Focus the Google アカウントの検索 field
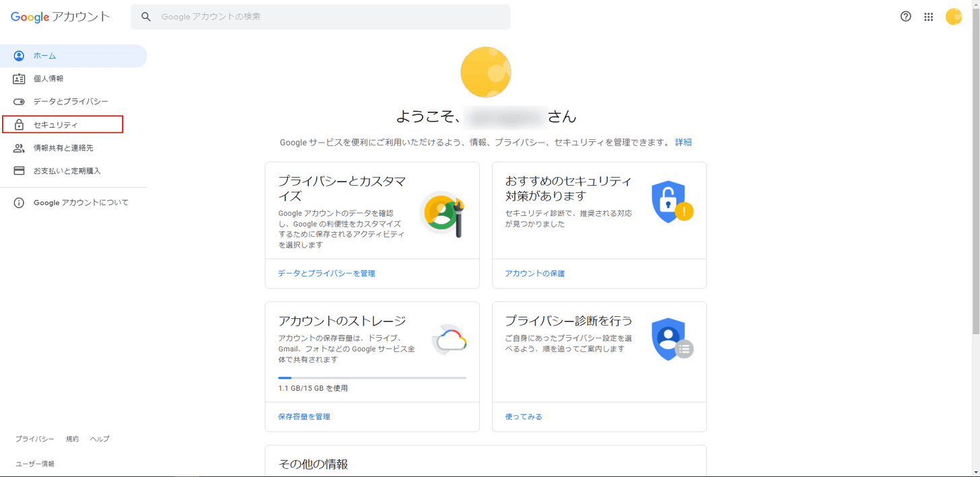The image size is (980, 477). click(320, 17)
